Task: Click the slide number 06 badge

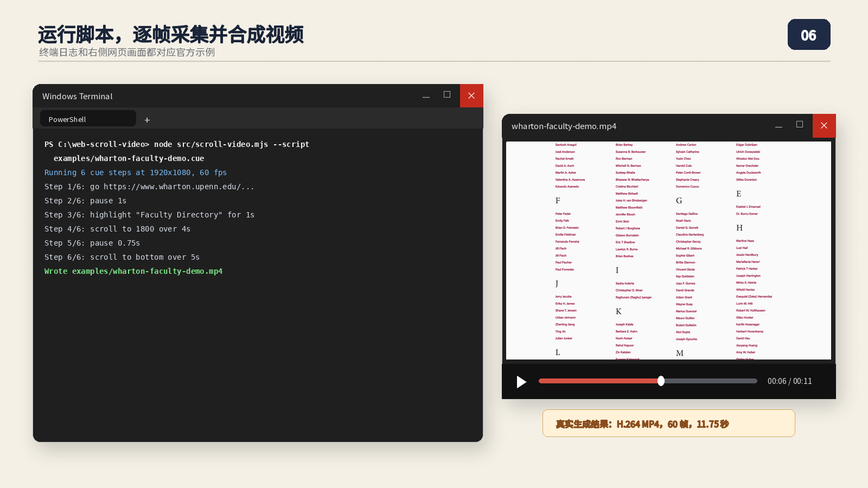Action: pos(809,35)
